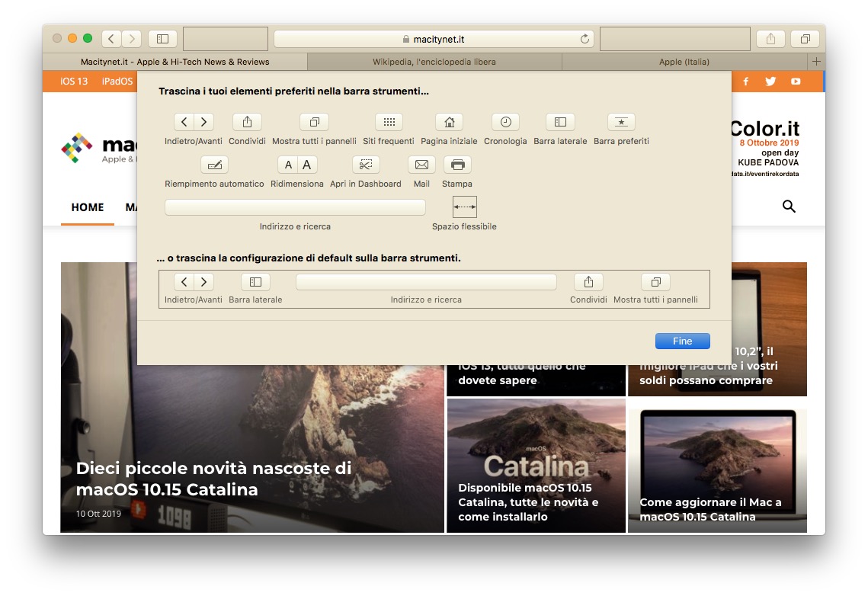Pick the Spazio flessibile item
Viewport: 868px width, 596px height.
[464, 207]
